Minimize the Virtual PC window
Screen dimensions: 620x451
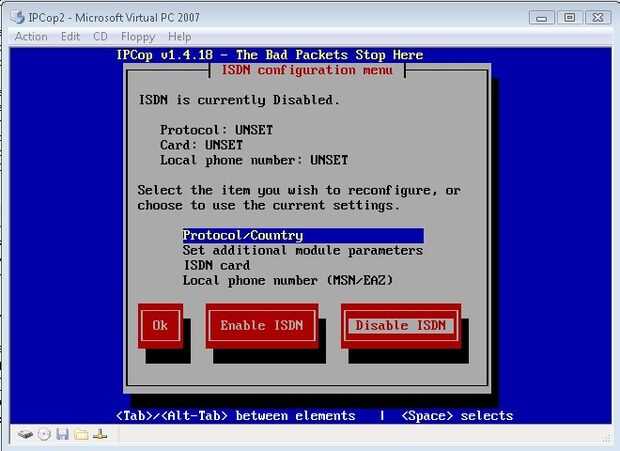pos(541,18)
